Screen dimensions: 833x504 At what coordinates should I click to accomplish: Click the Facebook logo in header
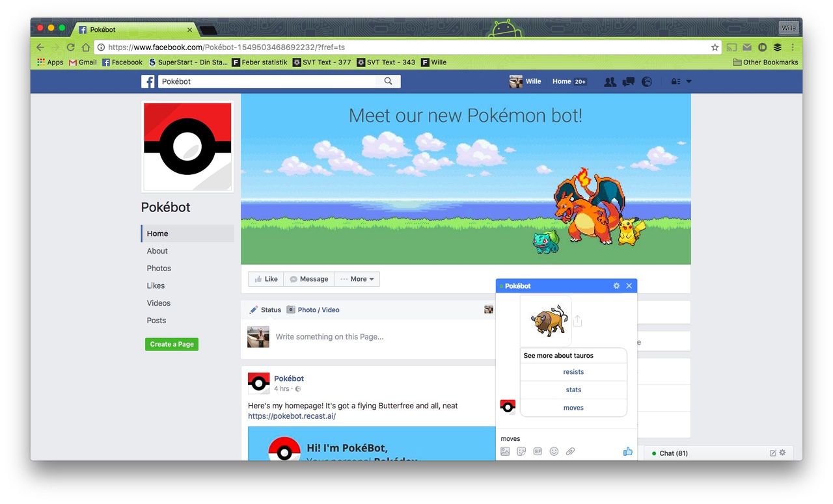[148, 81]
